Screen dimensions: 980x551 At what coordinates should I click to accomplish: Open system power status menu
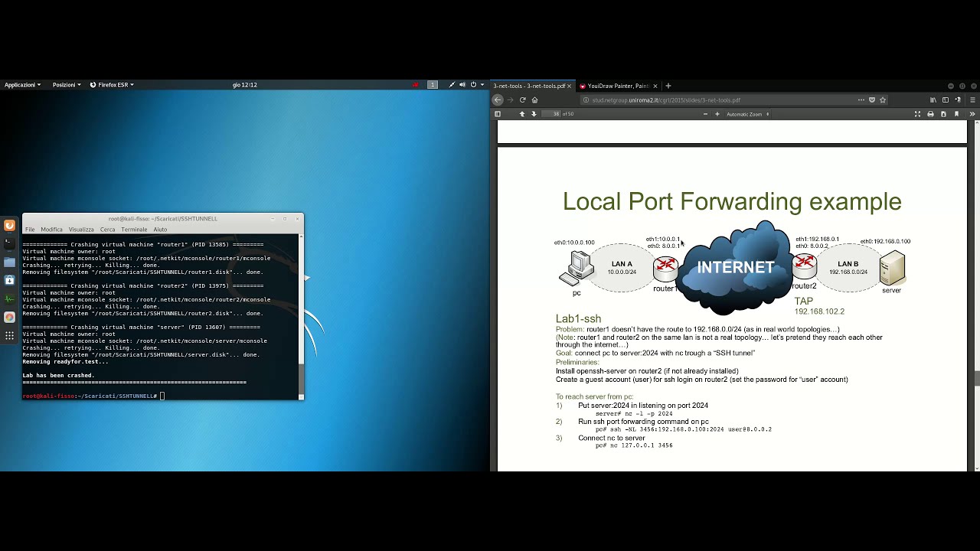(478, 85)
